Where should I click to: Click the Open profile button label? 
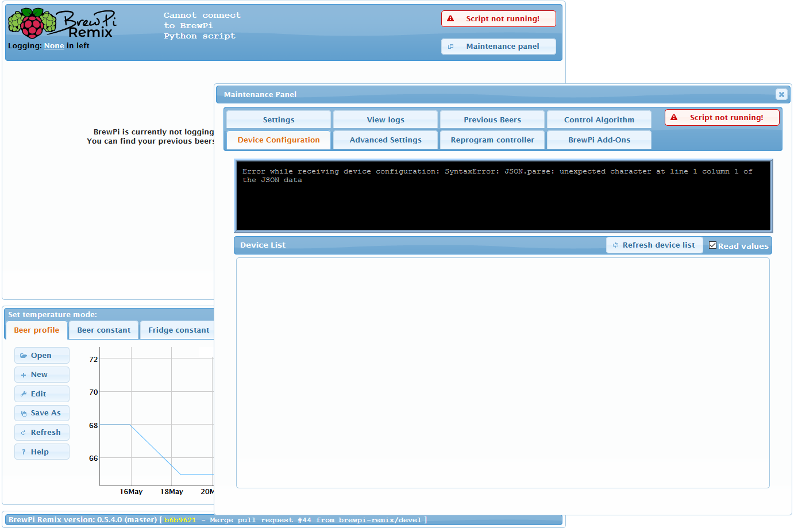click(x=41, y=356)
